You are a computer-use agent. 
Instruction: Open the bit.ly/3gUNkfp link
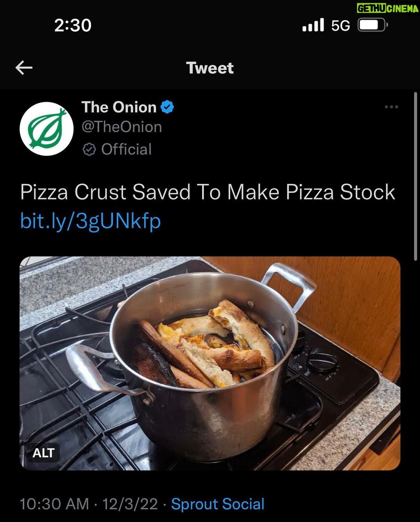pyautogui.click(x=90, y=221)
